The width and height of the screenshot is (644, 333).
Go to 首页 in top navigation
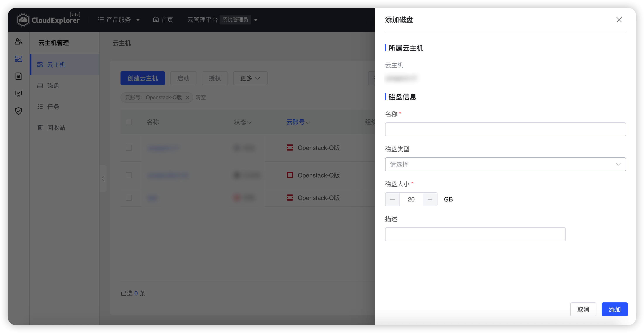point(163,20)
